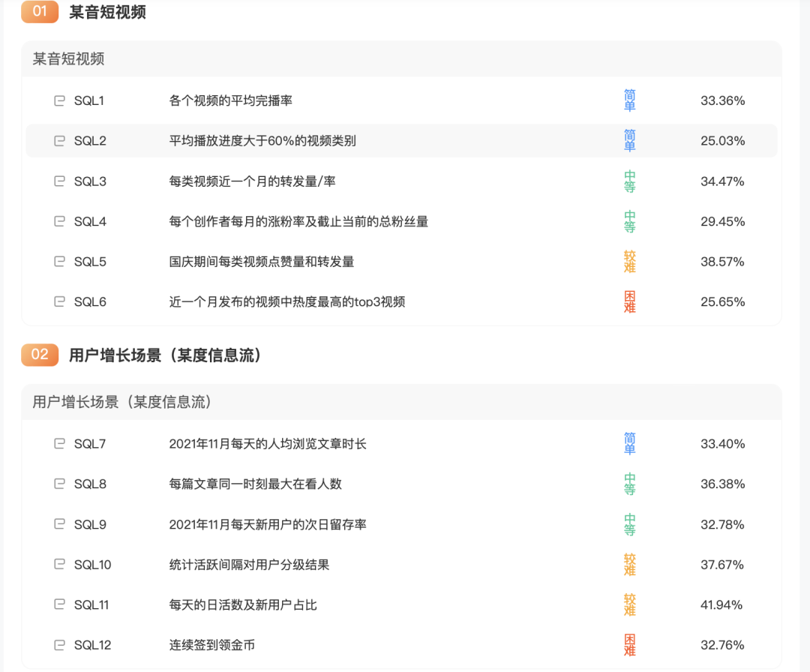Click the 33.36% pass rate
Viewport: 810px width, 672px height.
723,100
